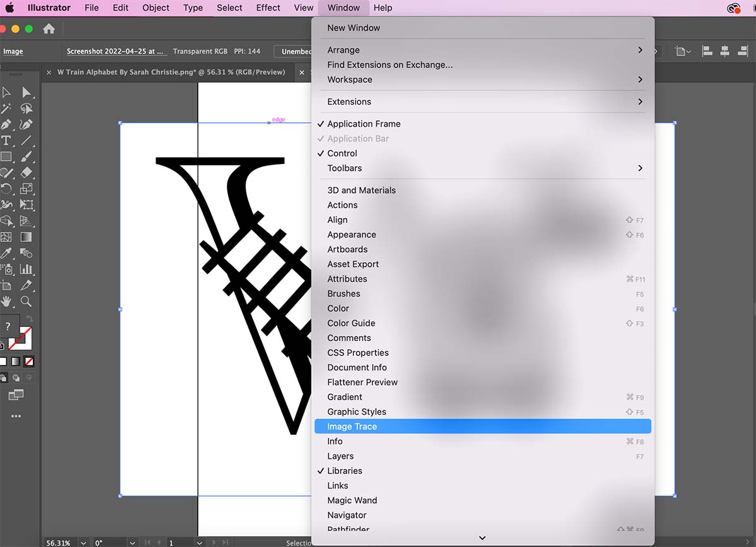Viewport: 756px width, 547px height.
Task: Click Horizontal Align Left icon
Action: tap(707, 51)
